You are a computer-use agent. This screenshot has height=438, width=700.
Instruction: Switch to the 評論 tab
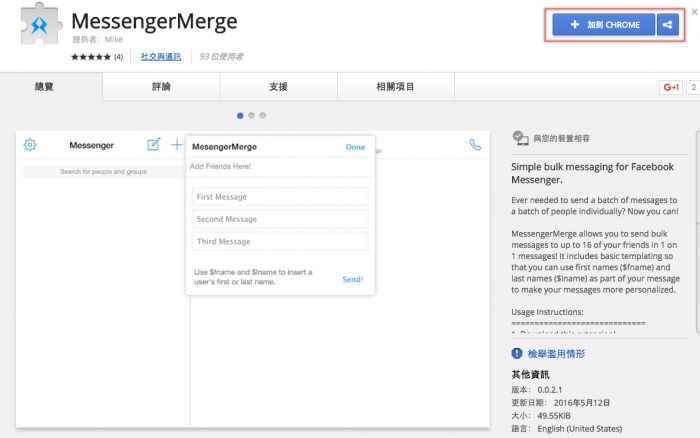point(161,87)
